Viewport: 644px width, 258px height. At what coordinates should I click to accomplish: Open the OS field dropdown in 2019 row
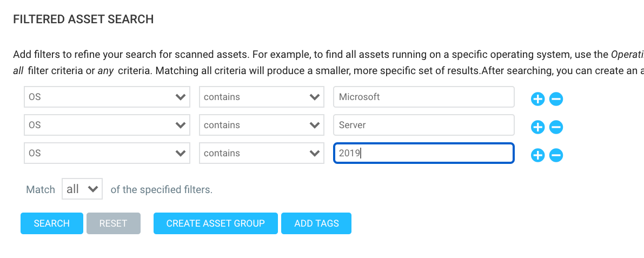click(107, 154)
